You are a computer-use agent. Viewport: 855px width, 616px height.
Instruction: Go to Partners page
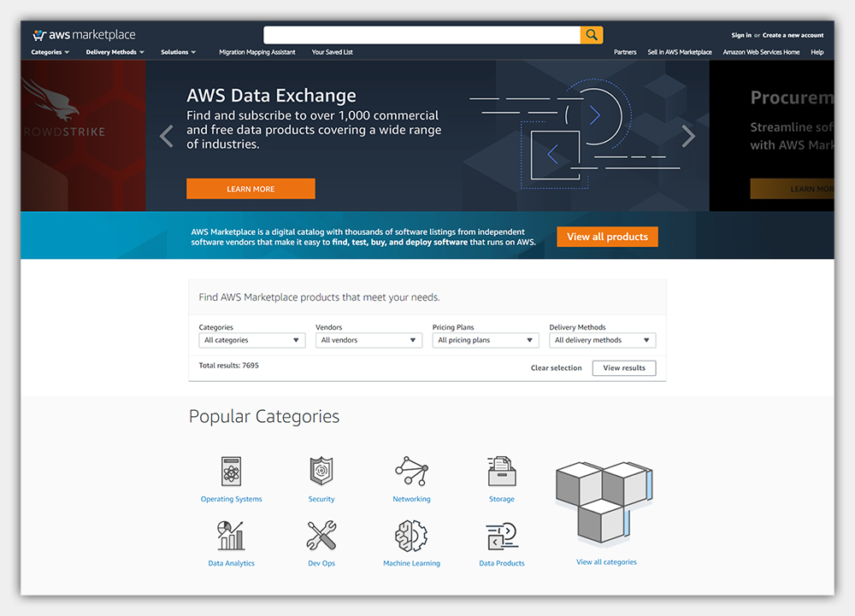click(625, 52)
